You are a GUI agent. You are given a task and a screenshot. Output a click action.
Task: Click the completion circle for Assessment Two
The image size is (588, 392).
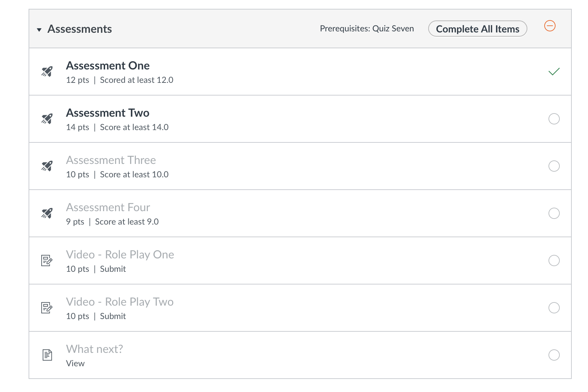coord(554,119)
